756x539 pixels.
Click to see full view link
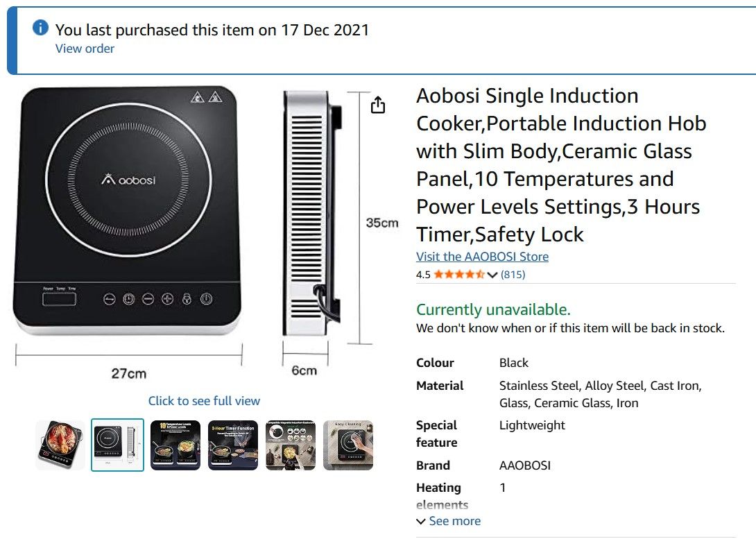point(204,401)
